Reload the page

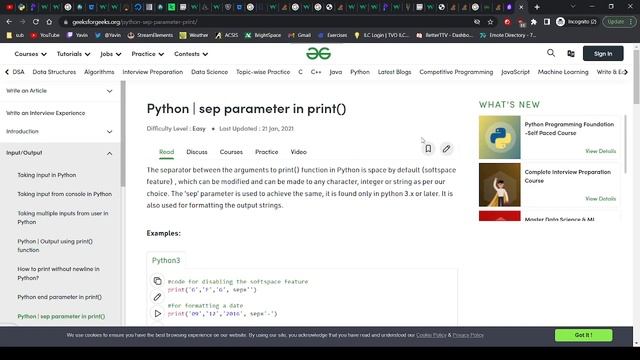[36, 22]
